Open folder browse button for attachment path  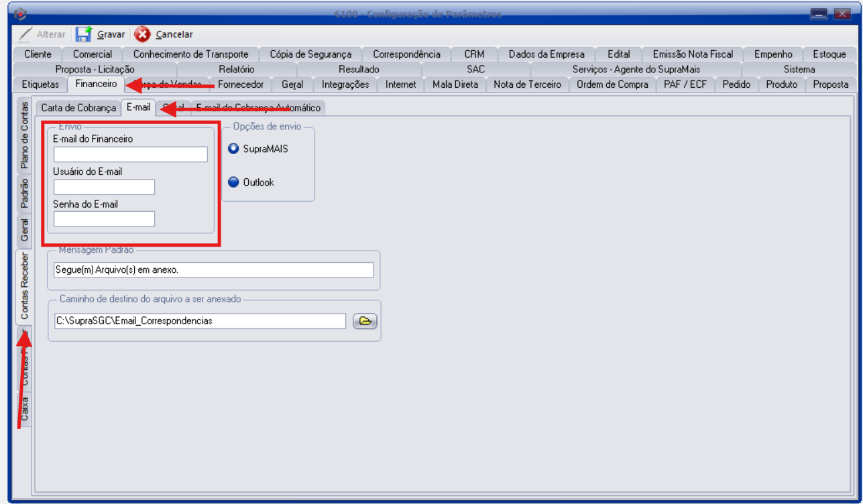click(x=364, y=321)
